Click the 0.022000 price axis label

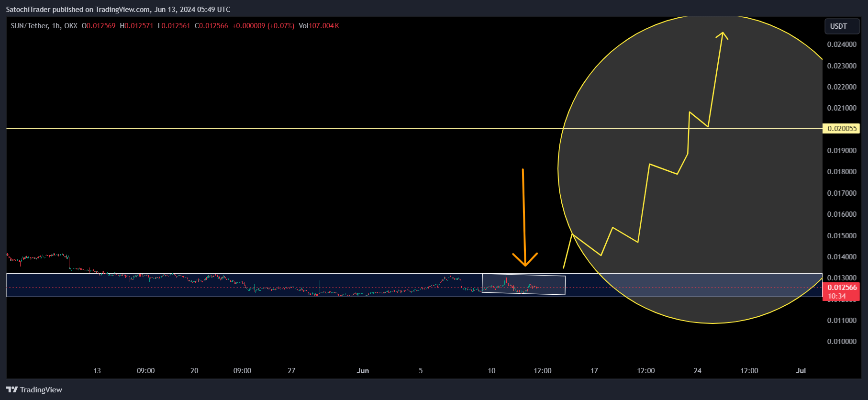pyautogui.click(x=842, y=87)
